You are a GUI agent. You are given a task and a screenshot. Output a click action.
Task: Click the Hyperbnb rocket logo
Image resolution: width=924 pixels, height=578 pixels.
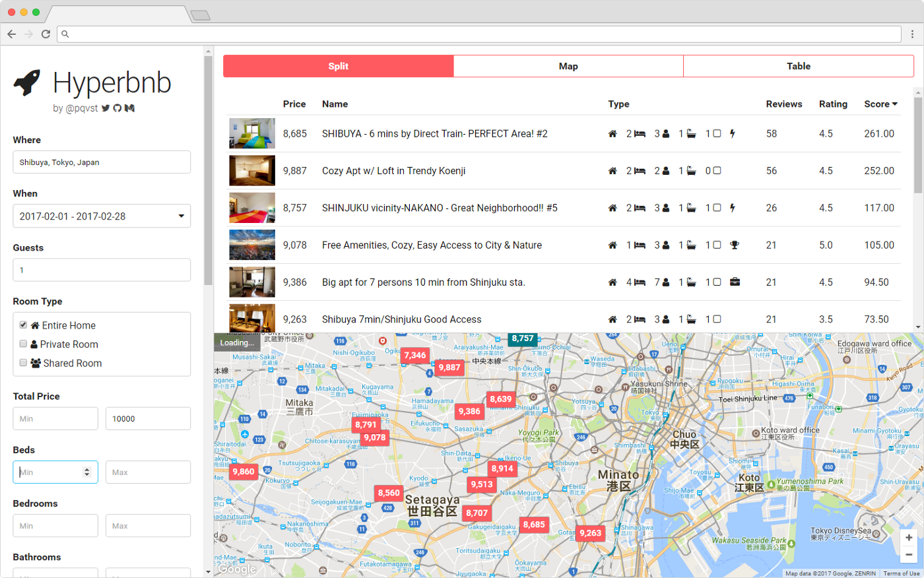27,83
